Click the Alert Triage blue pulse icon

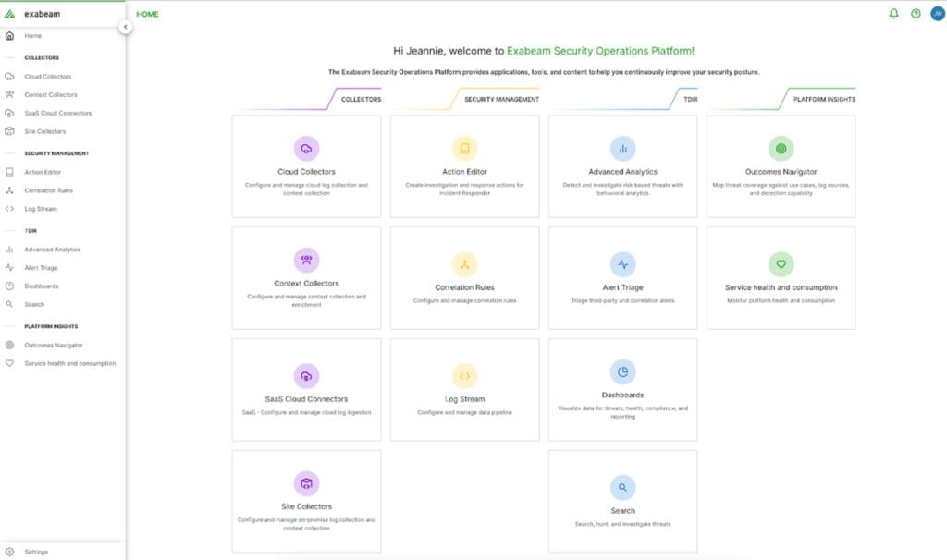point(622,263)
